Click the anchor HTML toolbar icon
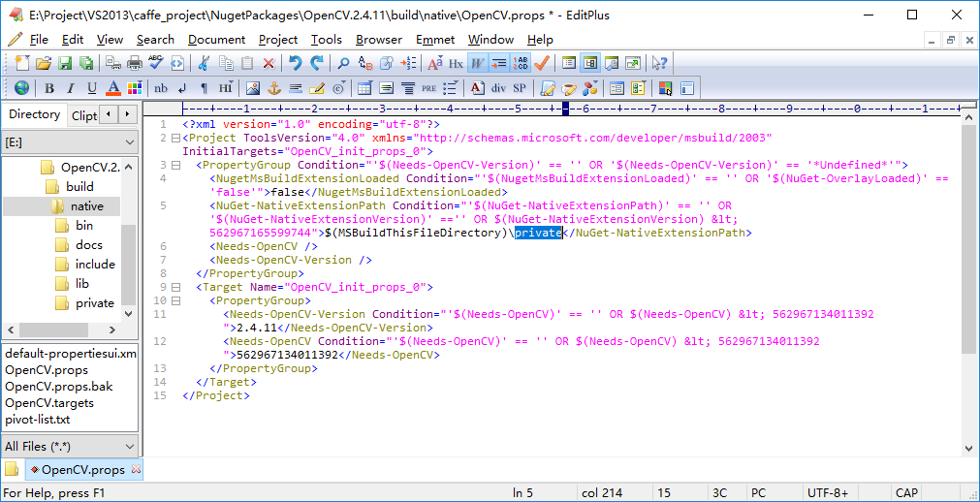This screenshot has width=980, height=502. (x=273, y=88)
